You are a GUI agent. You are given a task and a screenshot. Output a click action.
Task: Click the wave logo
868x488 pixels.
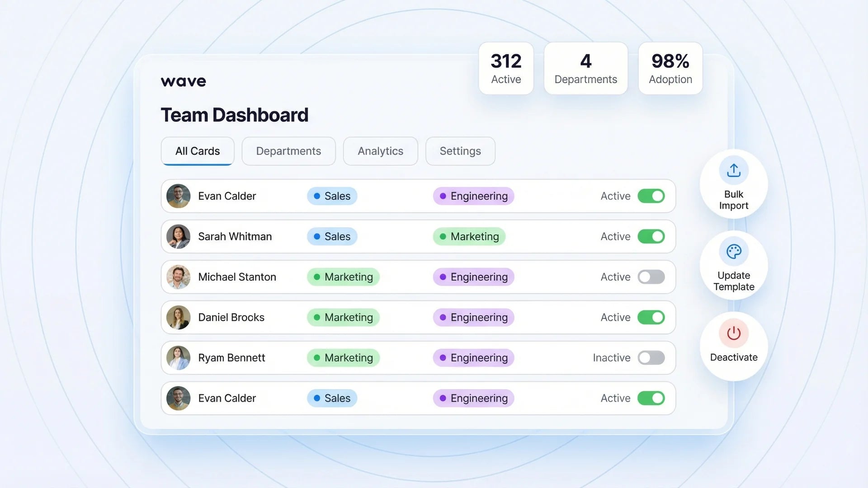point(183,81)
